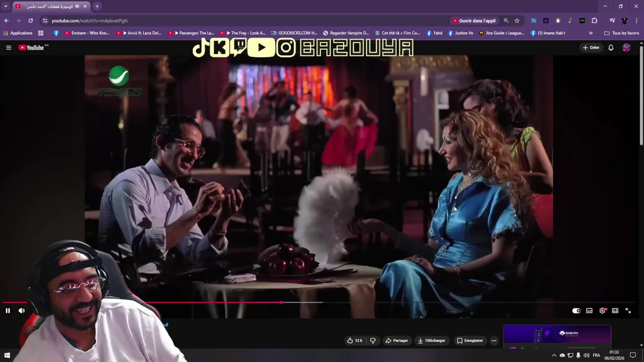
Task: Bookmark this page with star icon
Action: [517, 21]
